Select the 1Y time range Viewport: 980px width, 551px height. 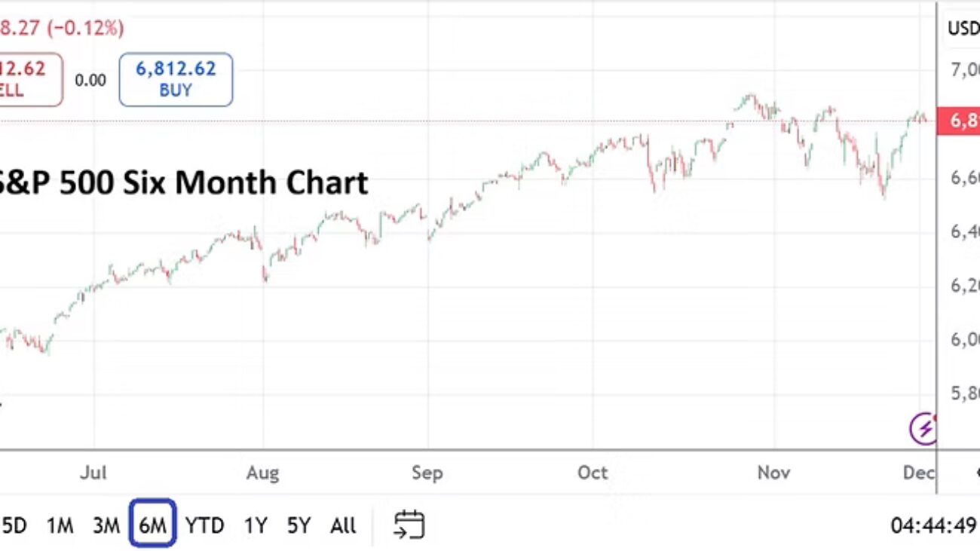click(256, 525)
